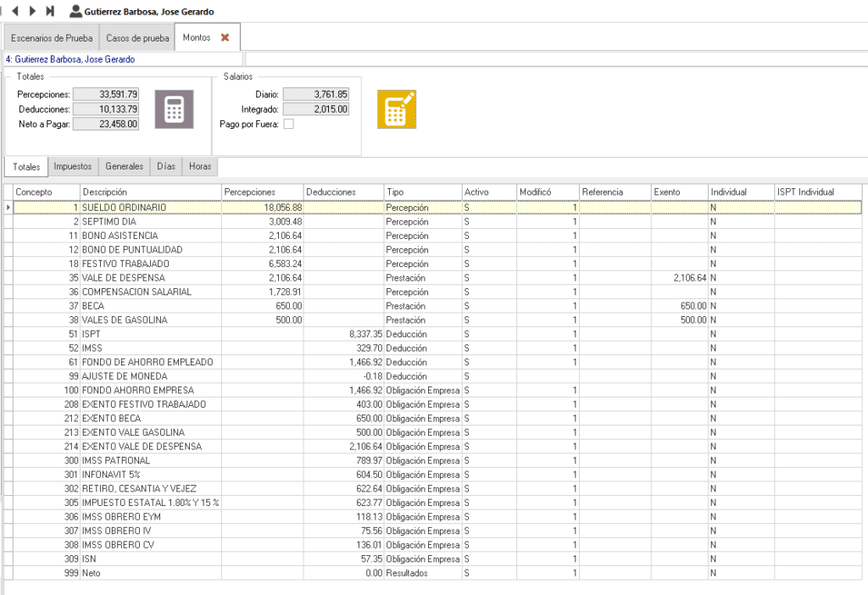This screenshot has width=868, height=595.
Task: Click the yellow calculator edit icon
Action: pyautogui.click(x=397, y=109)
